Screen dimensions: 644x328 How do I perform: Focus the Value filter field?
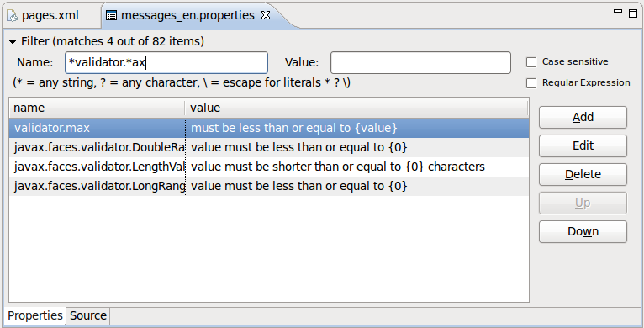[420, 62]
